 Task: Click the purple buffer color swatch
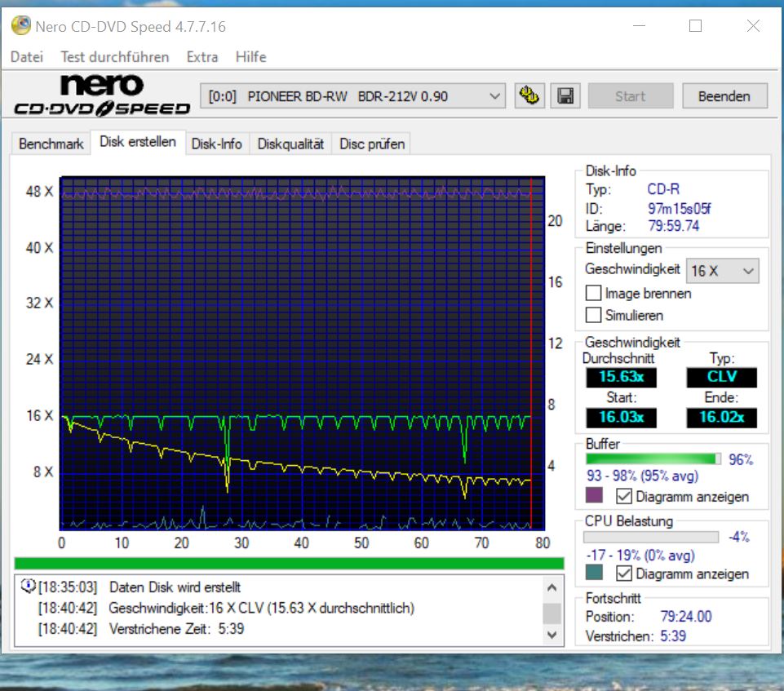[x=594, y=495]
